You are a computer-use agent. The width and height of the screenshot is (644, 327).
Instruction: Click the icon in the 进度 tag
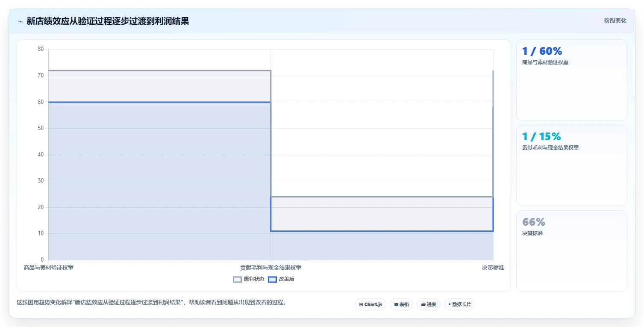[x=423, y=305]
